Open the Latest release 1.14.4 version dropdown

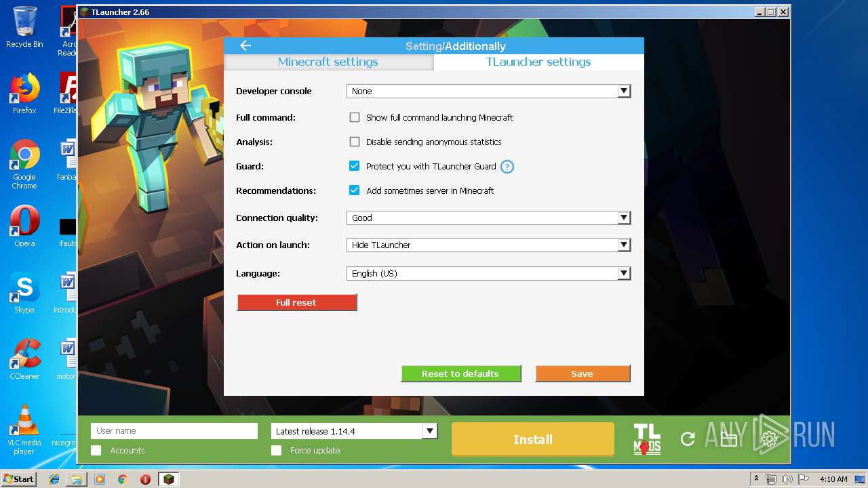(x=354, y=431)
